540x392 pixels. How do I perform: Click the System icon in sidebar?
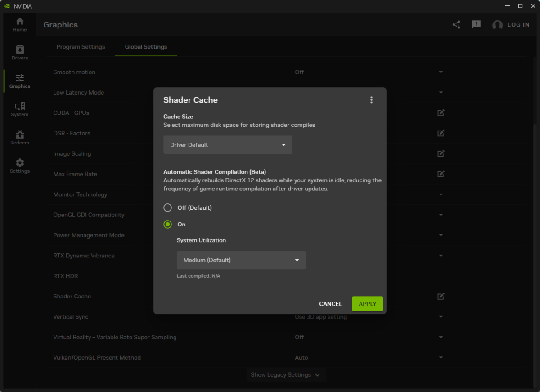19,108
